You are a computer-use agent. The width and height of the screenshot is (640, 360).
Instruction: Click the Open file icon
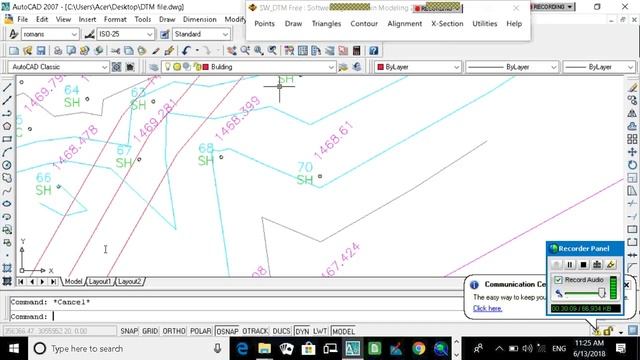click(28, 51)
